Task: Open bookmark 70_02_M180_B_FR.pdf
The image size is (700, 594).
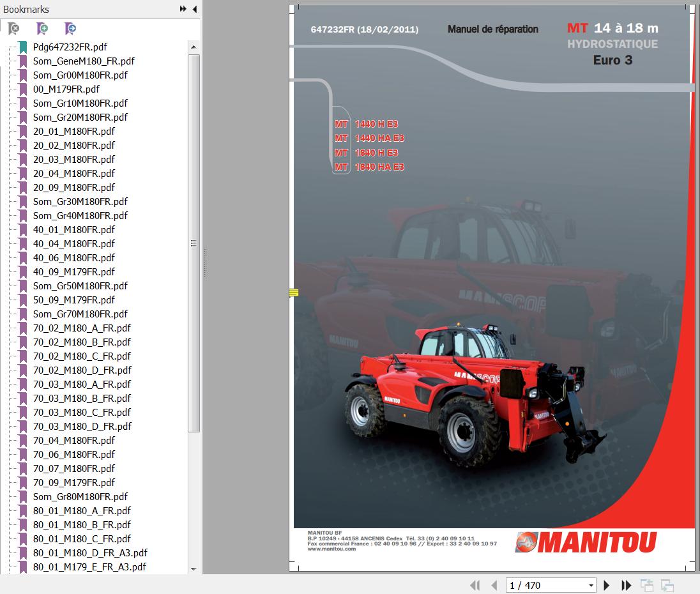Action: coord(82,342)
